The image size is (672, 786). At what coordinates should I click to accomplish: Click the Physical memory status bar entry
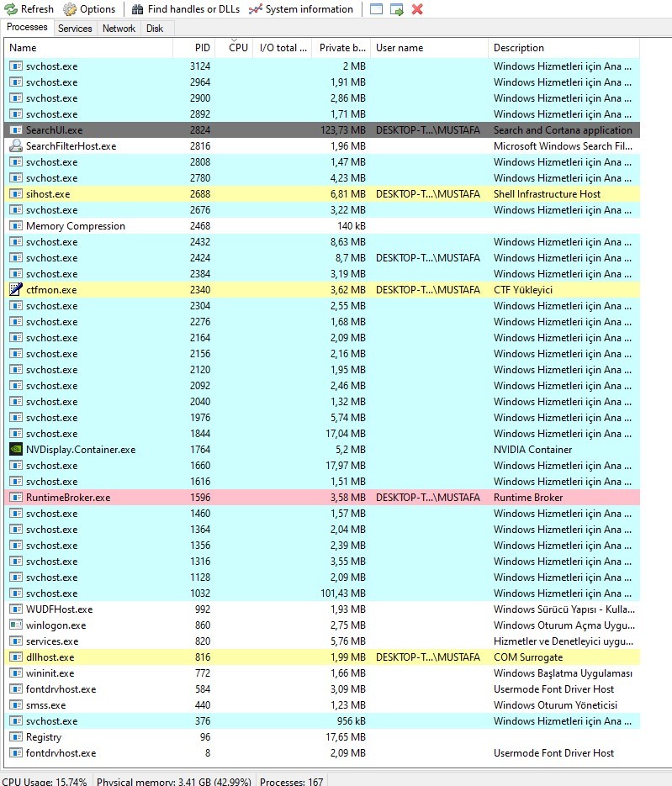point(173,782)
